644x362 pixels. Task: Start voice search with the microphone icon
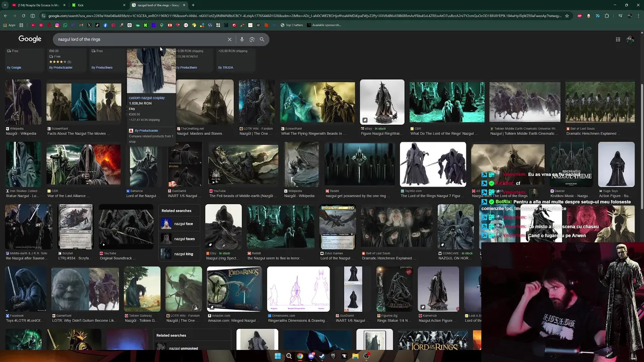(242, 39)
